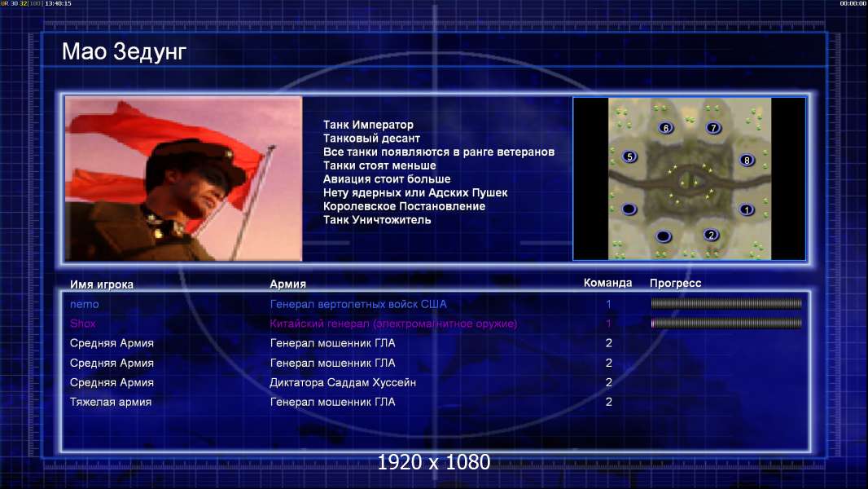Click team number 1 in nemo's row
This screenshot has width=868, height=489.
[608, 304]
